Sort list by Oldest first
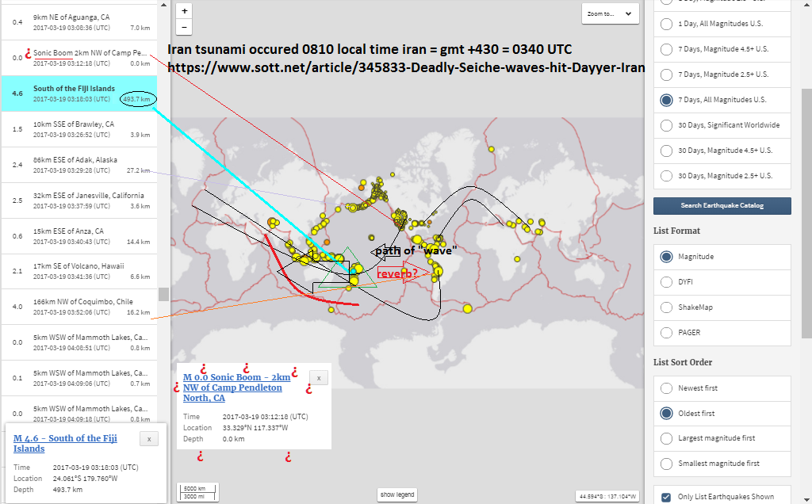This screenshot has width=812, height=504. [722, 414]
